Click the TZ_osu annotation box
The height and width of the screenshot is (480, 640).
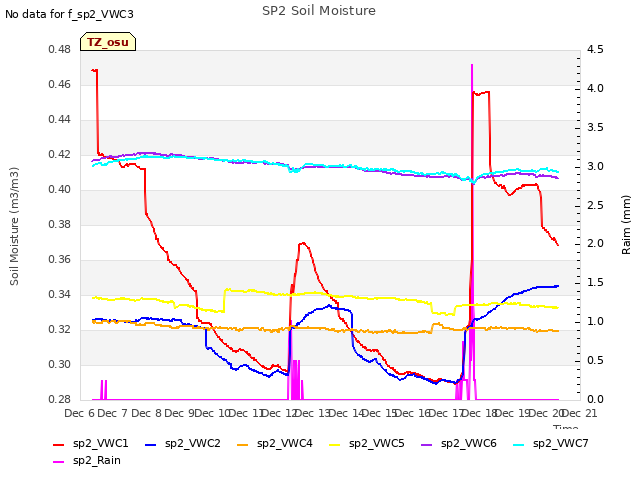click(x=108, y=42)
